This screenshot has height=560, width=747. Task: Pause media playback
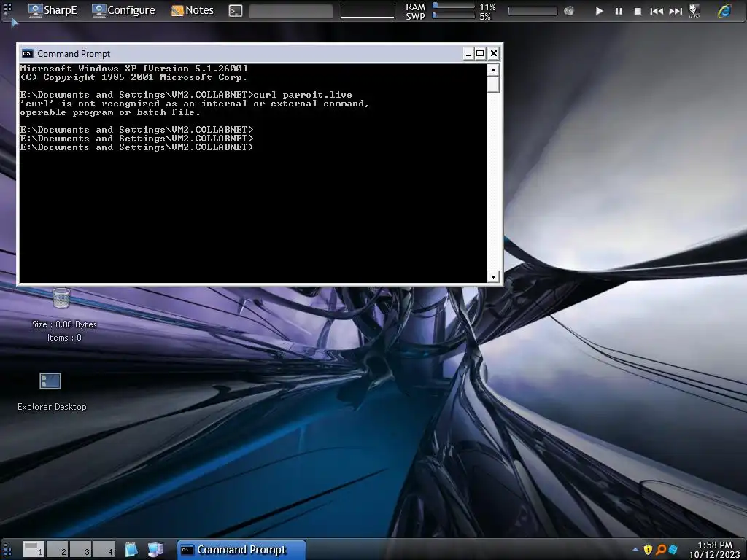point(619,11)
